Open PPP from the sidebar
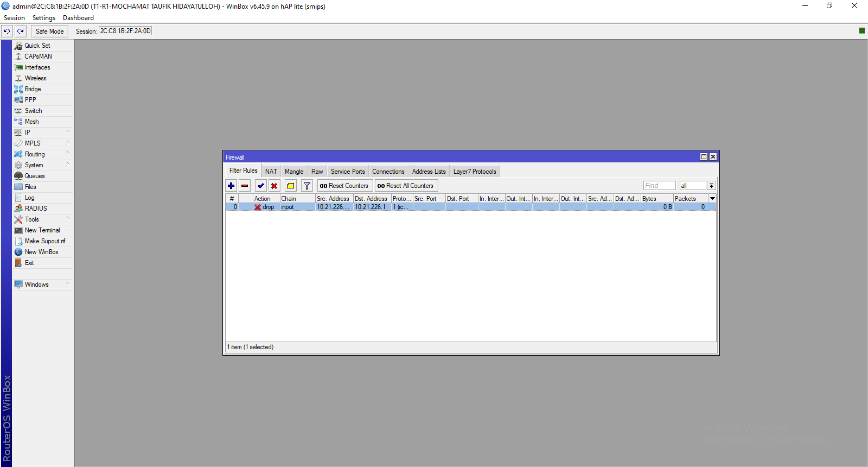The image size is (868, 467). [x=43, y=100]
